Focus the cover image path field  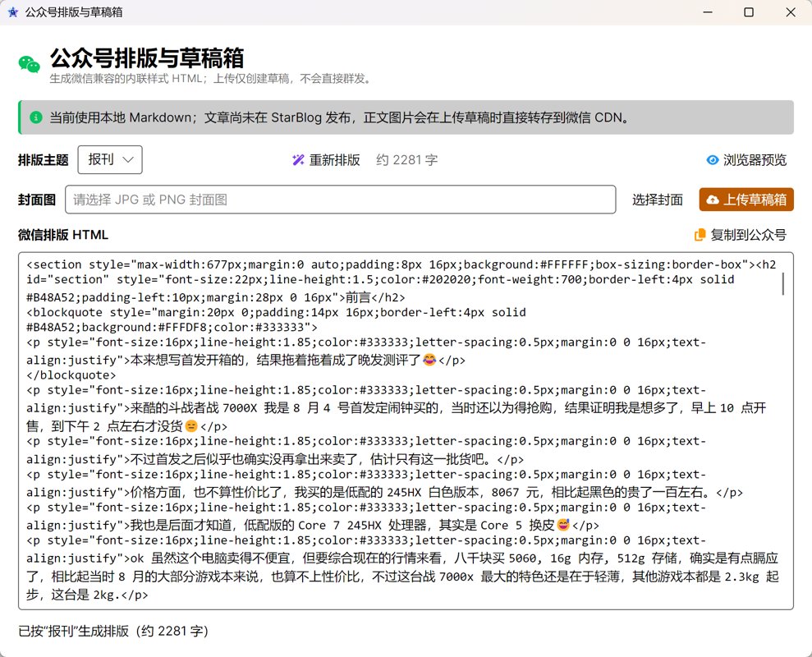pyautogui.click(x=340, y=200)
